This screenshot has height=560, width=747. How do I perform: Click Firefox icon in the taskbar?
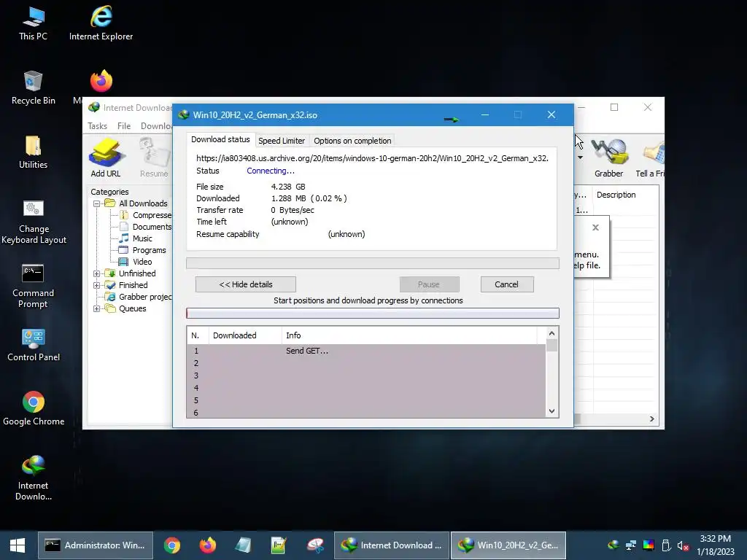207,545
